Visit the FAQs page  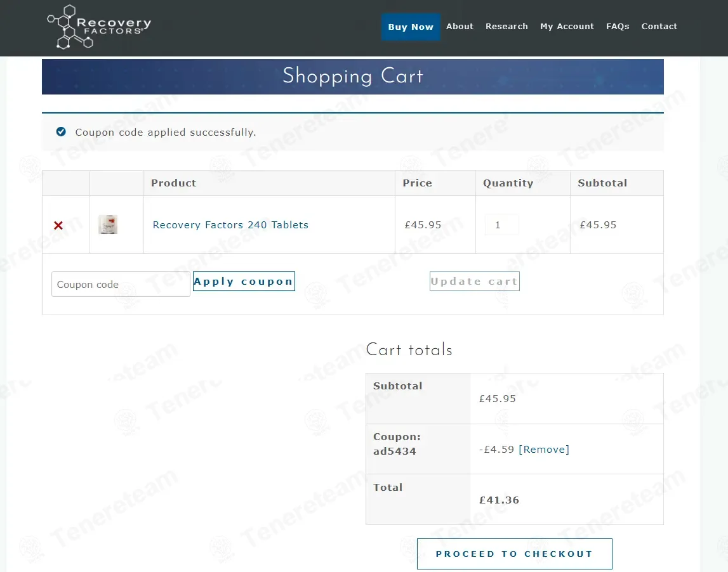tap(618, 27)
